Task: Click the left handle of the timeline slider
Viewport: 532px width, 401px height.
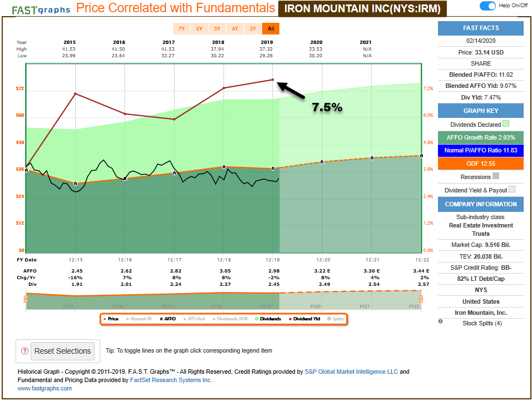Action: pos(25,299)
